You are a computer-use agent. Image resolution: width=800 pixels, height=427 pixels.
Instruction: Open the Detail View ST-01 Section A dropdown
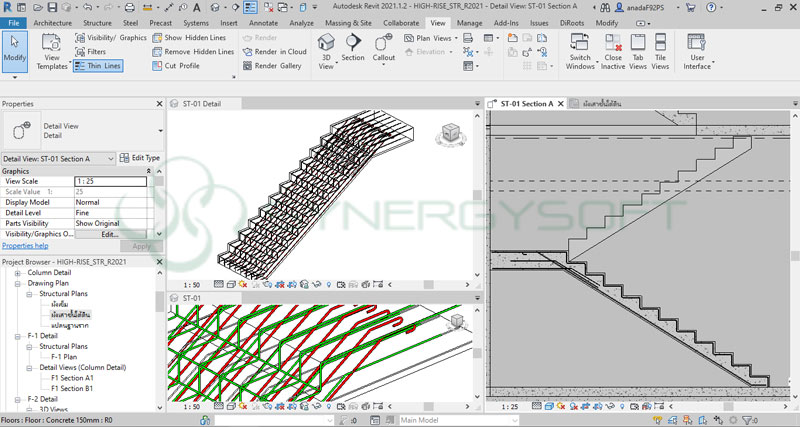pyautogui.click(x=59, y=158)
